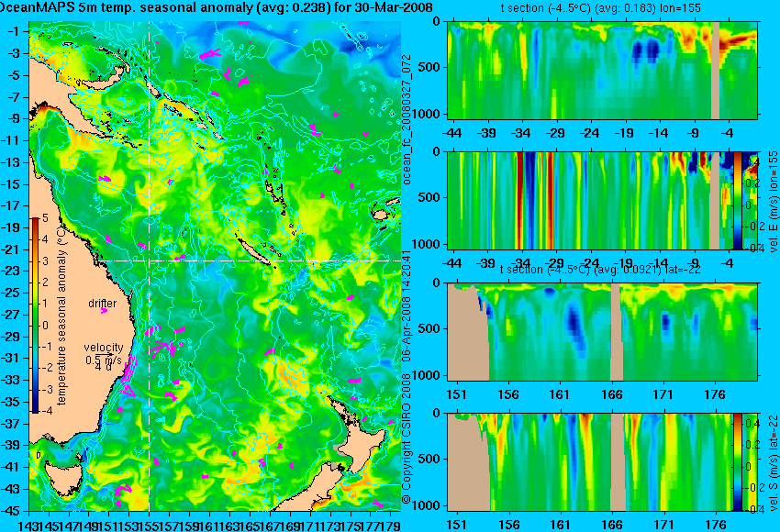
Task: Click the '4 d' legend text
Action: coord(103,367)
